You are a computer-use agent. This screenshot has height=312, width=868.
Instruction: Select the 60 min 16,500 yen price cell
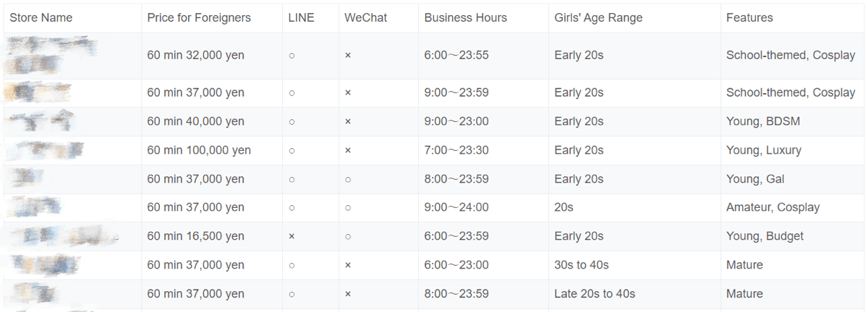195,236
